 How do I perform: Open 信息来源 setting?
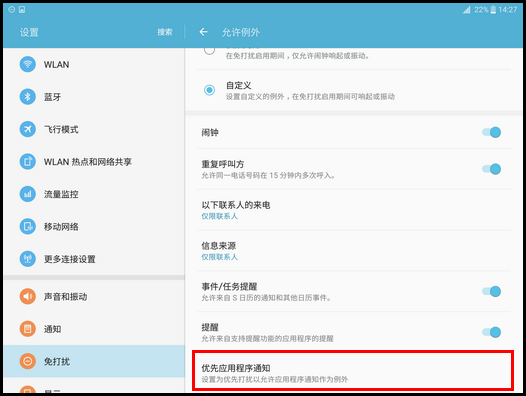tap(354, 251)
